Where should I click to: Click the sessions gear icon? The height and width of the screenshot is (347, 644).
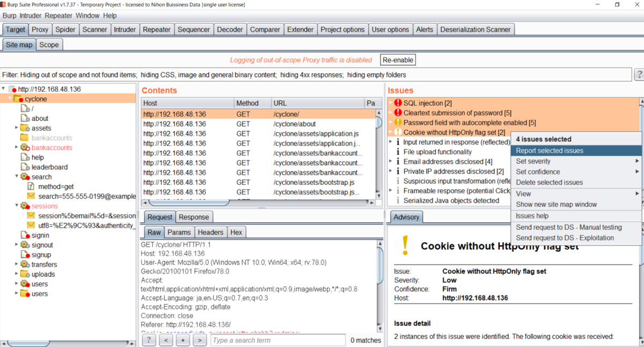coord(25,206)
